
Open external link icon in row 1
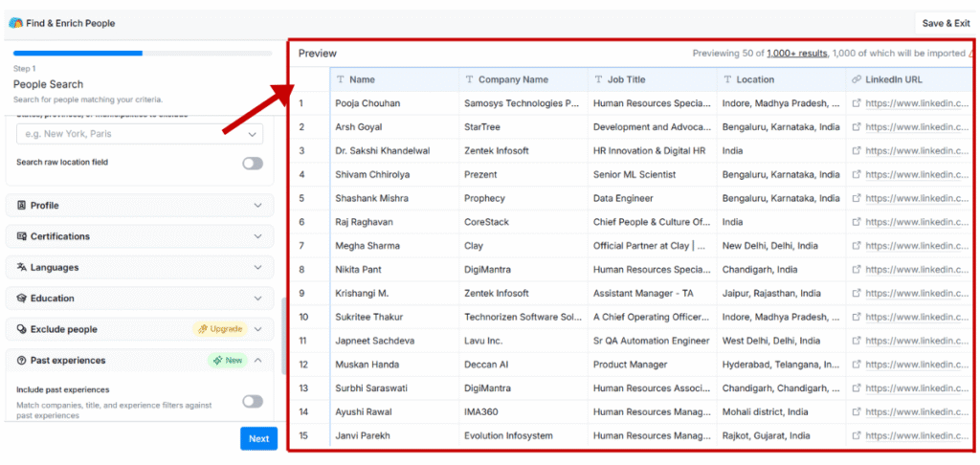857,103
